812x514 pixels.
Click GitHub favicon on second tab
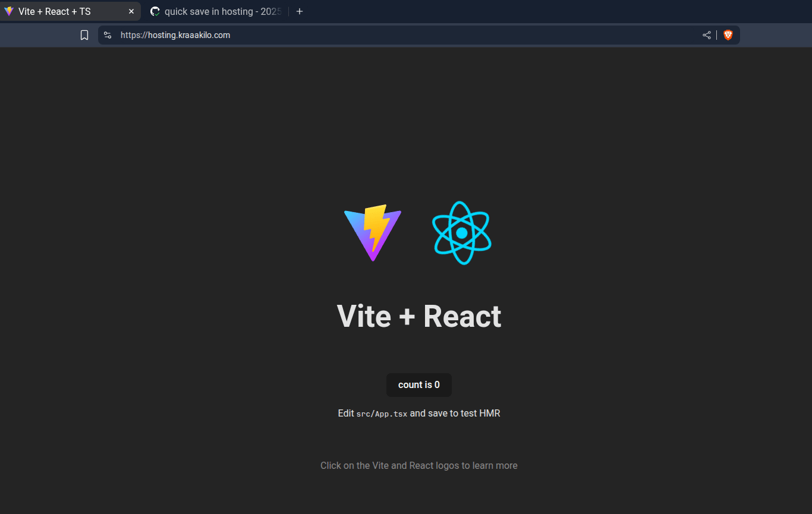155,11
